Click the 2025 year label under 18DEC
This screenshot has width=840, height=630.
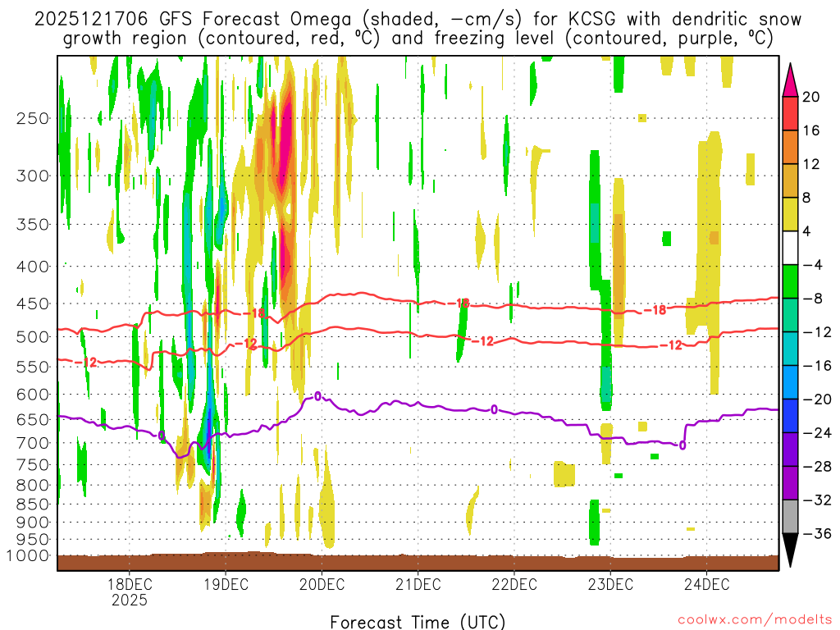click(130, 600)
